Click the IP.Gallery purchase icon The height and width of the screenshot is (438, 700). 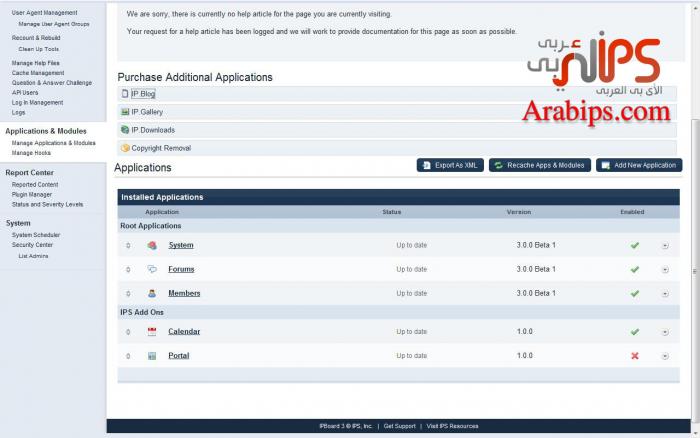124,112
